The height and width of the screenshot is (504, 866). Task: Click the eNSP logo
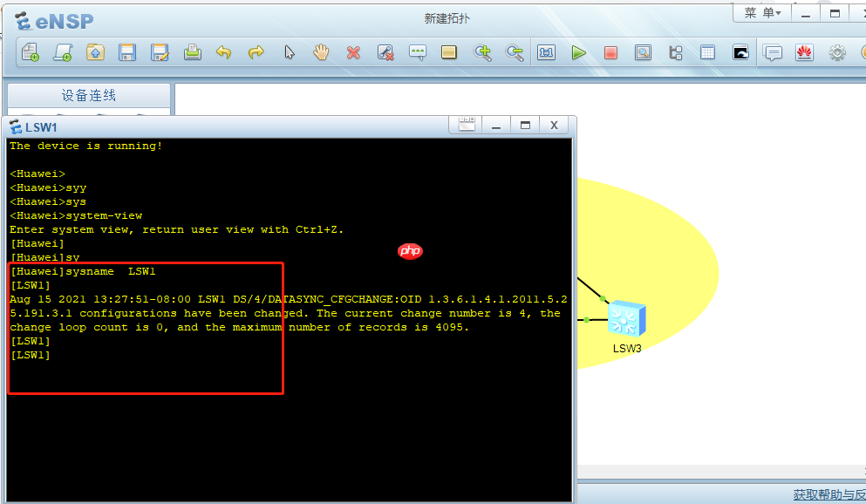click(x=54, y=21)
